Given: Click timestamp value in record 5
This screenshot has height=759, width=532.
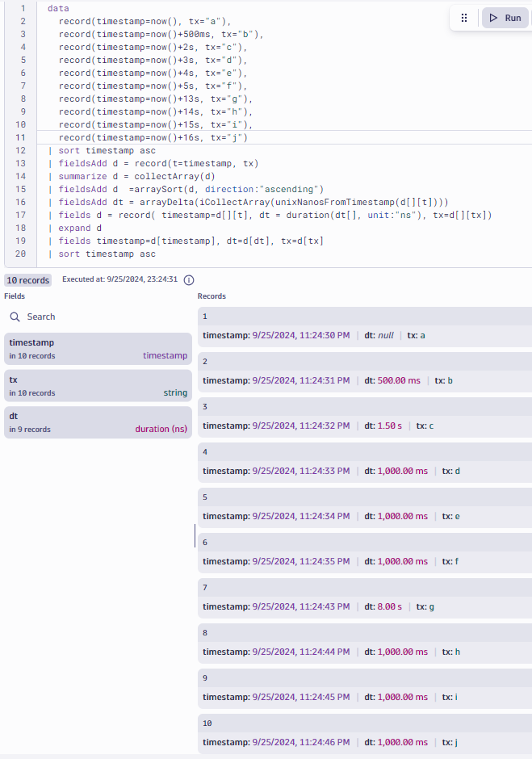Looking at the screenshot, I should coord(301,516).
